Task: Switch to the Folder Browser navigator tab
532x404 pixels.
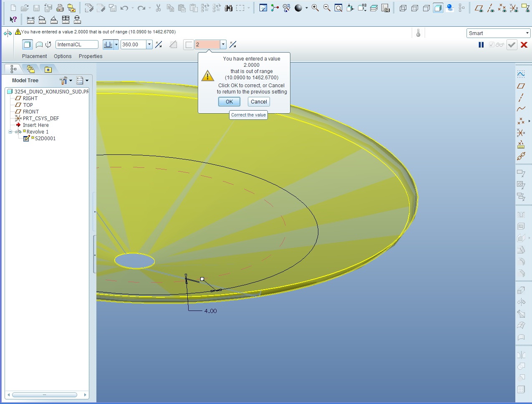Action: point(30,69)
